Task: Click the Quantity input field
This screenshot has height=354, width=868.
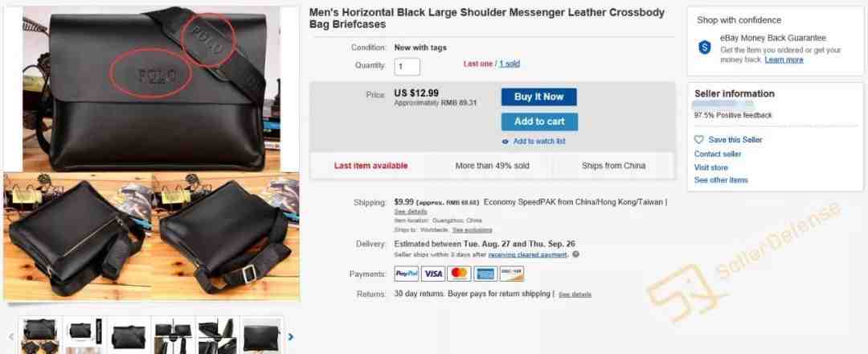Action: tap(407, 67)
